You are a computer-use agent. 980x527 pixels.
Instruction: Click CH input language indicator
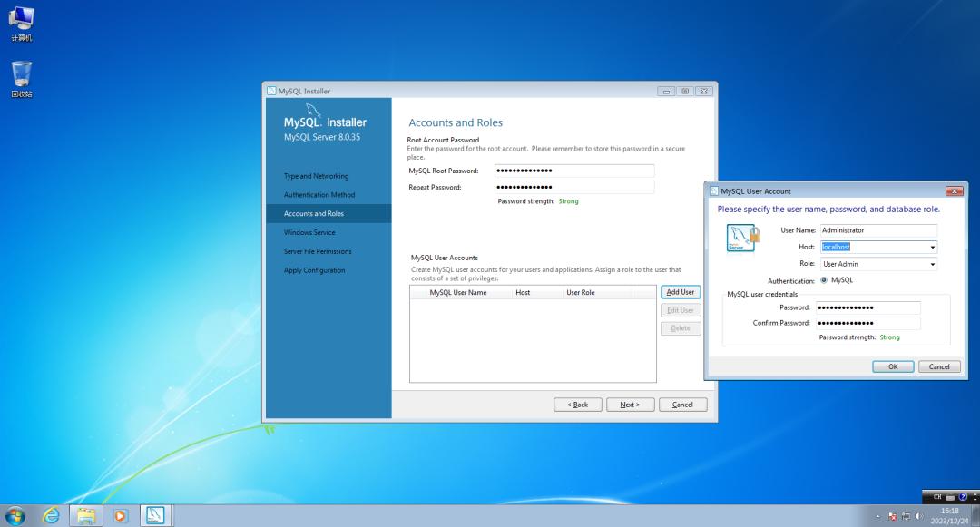click(x=937, y=497)
